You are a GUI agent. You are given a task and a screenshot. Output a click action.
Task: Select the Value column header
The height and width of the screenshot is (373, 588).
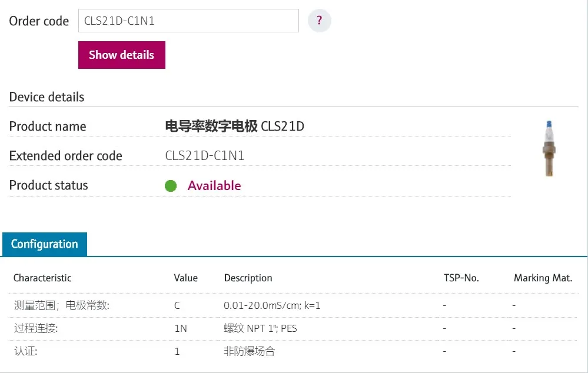point(185,278)
